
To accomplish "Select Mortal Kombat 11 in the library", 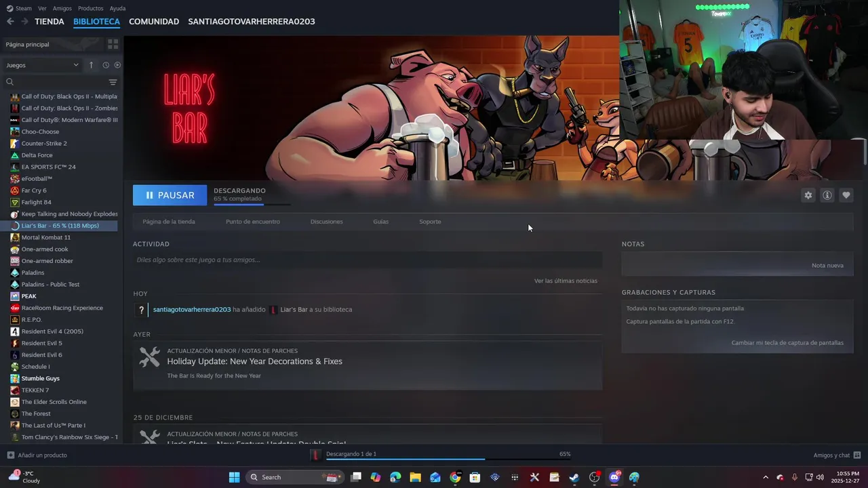I will 45,237.
